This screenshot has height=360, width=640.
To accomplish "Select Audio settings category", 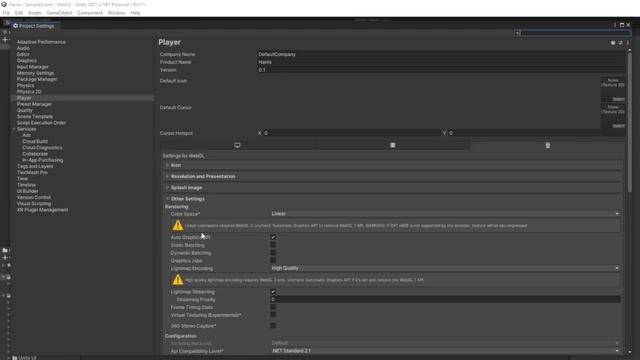I will coord(23,48).
